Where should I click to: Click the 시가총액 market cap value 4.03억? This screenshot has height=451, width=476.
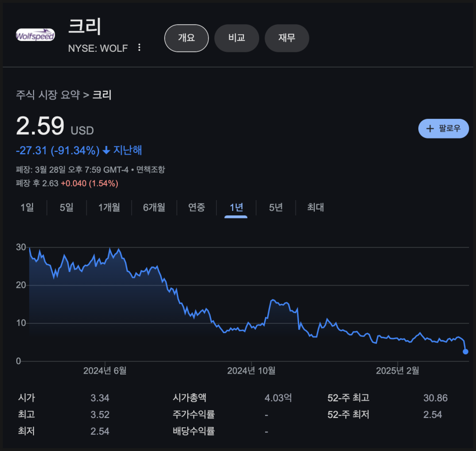coord(278,398)
